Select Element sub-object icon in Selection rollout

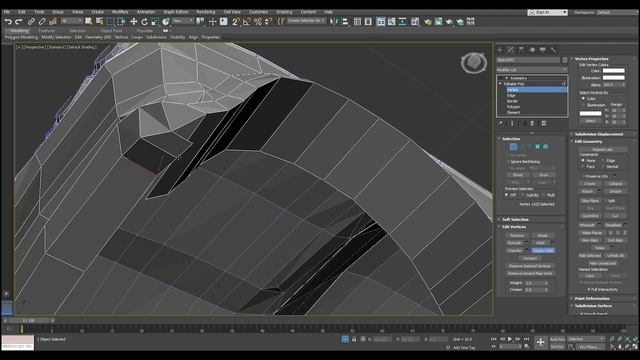546,147
